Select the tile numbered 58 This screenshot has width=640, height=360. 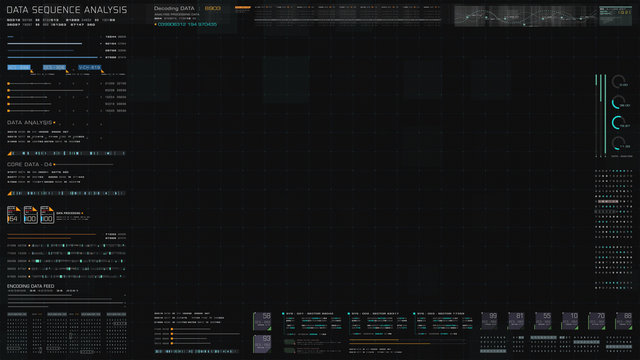click(x=262, y=321)
